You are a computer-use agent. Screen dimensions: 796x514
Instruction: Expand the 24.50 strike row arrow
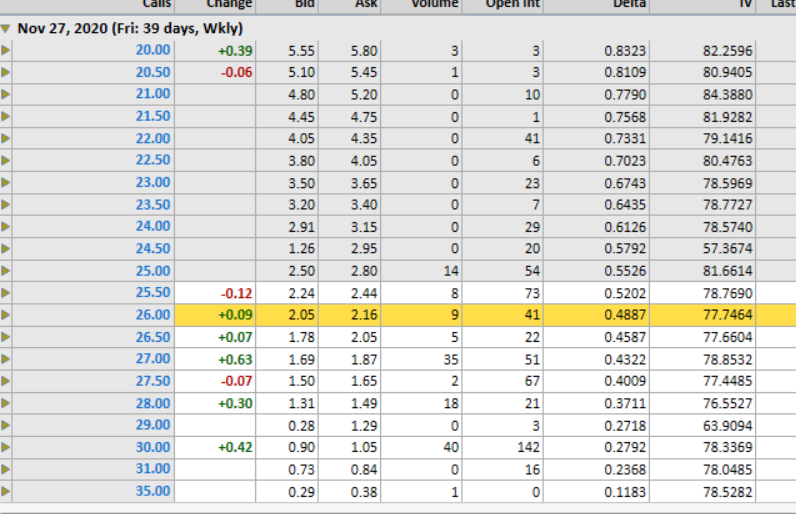coord(6,249)
